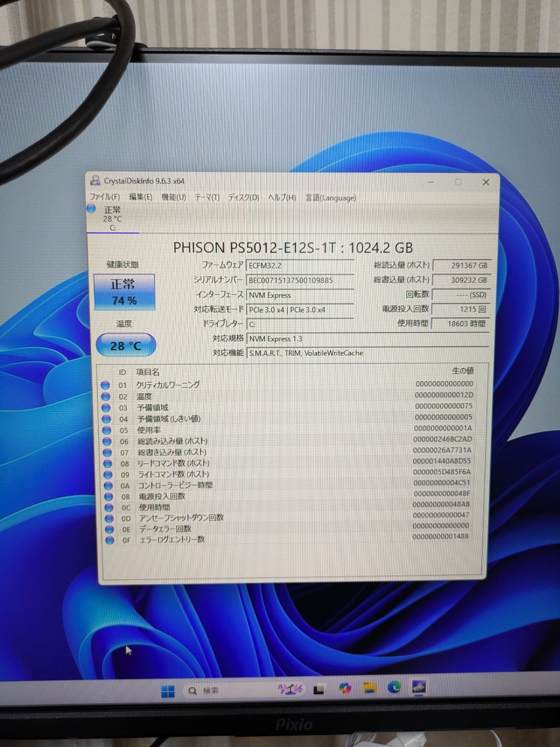Viewport: 560px width, 747px height.
Task: Select the C: drive tab with 正常 28 °C
Action: point(112,218)
